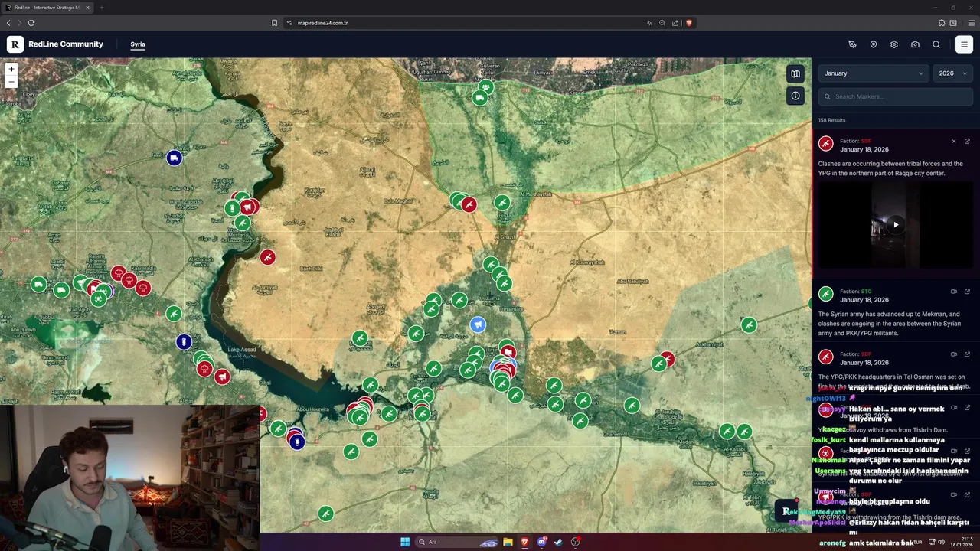Click the red megaphone marker near Euphrates

(x=249, y=207)
